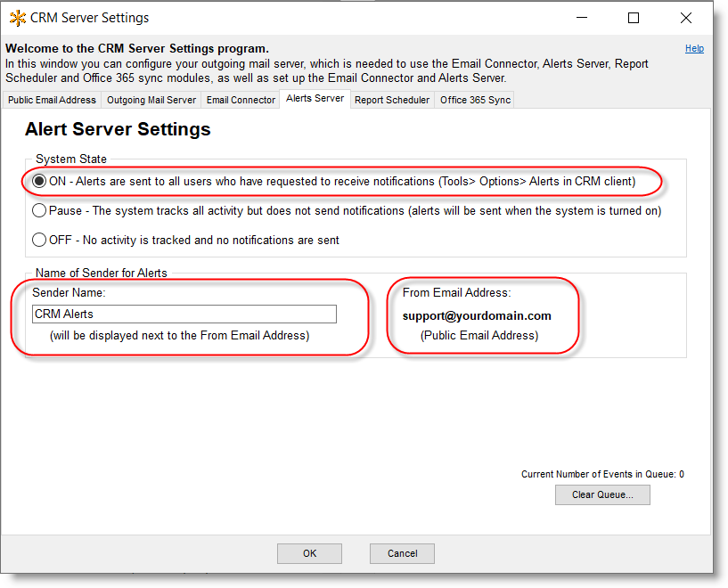Click the CRM Server Settings application icon
This screenshot has height=588, width=728.
(16, 17)
